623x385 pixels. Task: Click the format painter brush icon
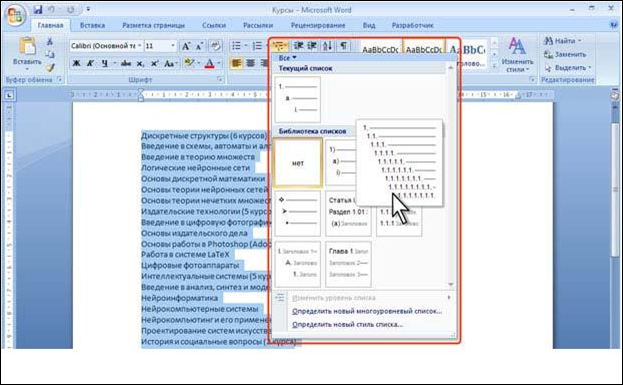(x=50, y=68)
